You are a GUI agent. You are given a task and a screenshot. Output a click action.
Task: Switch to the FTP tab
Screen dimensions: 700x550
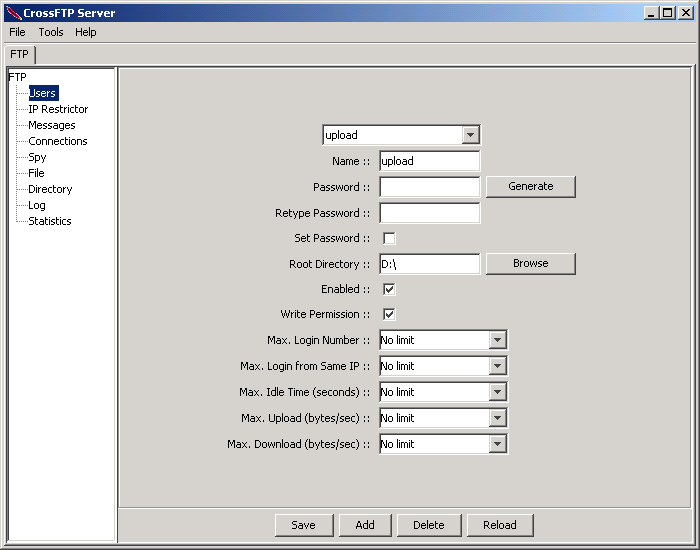[x=20, y=54]
